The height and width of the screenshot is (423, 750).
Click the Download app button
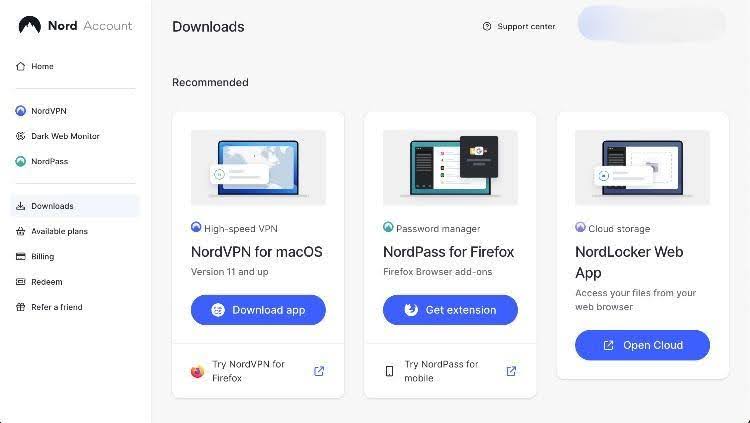258,310
